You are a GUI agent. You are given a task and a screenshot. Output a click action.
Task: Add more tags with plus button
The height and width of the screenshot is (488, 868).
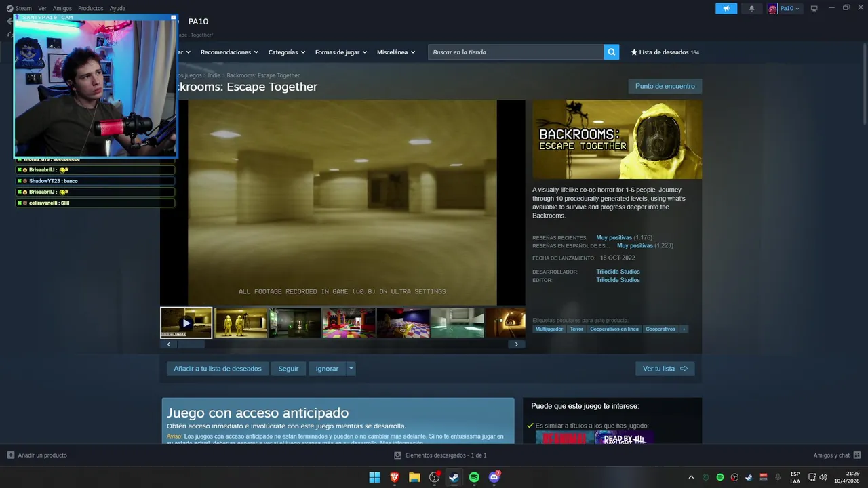(x=684, y=329)
